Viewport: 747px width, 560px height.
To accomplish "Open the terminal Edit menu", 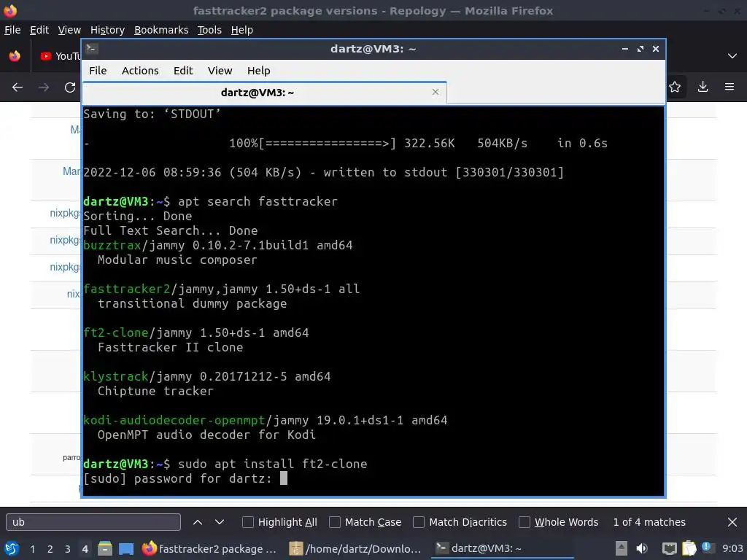I will 183,71.
